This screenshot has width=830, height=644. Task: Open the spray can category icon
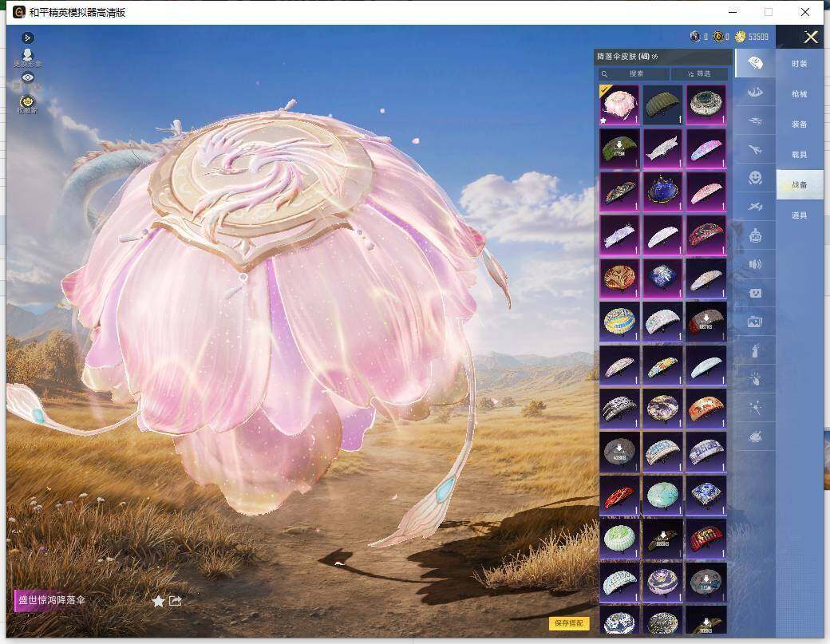(755, 350)
